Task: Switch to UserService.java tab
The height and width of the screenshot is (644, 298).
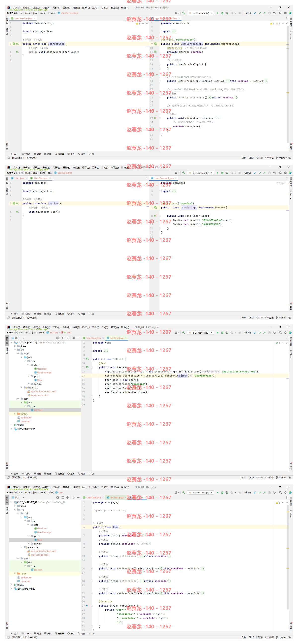Action: tap(23, 18)
